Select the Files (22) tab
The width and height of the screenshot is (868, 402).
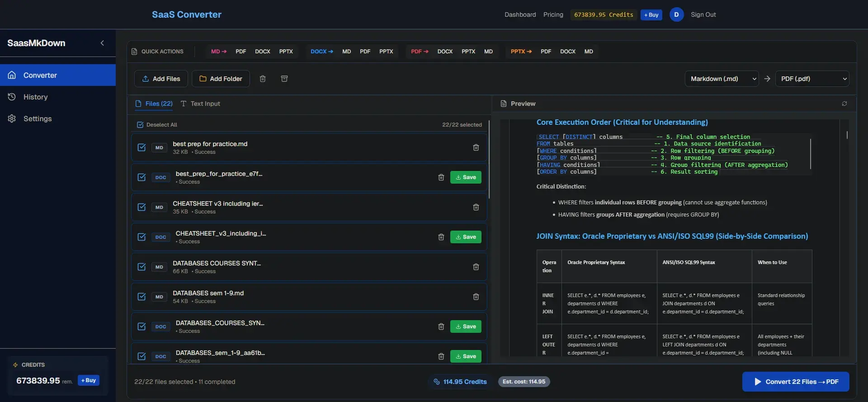pyautogui.click(x=154, y=104)
